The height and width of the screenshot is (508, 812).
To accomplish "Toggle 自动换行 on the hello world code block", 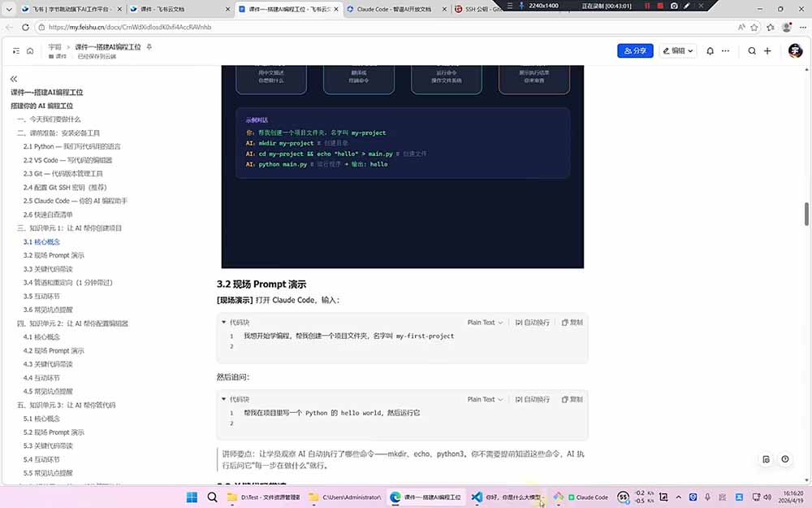I will pyautogui.click(x=532, y=399).
